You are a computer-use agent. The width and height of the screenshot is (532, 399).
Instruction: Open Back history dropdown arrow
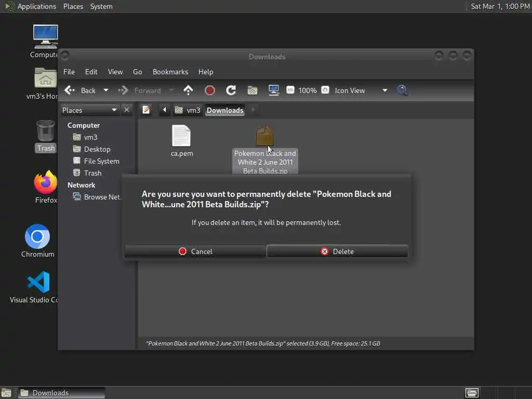pos(106,90)
